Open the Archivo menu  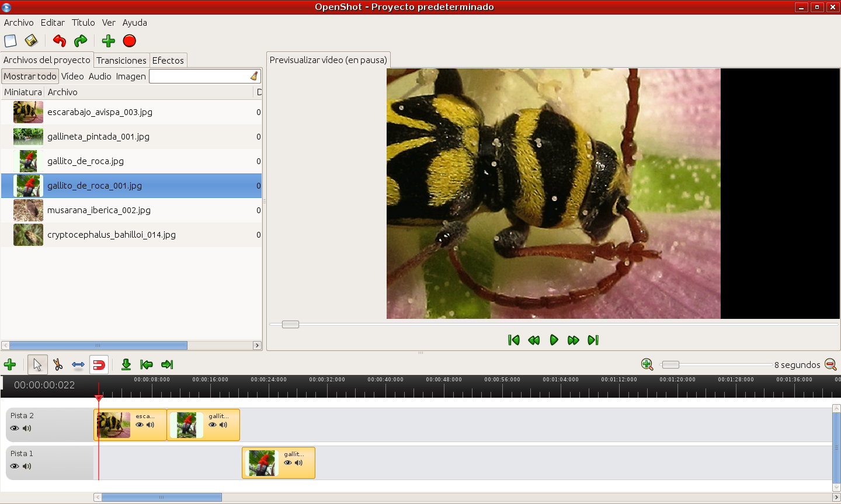(19, 23)
